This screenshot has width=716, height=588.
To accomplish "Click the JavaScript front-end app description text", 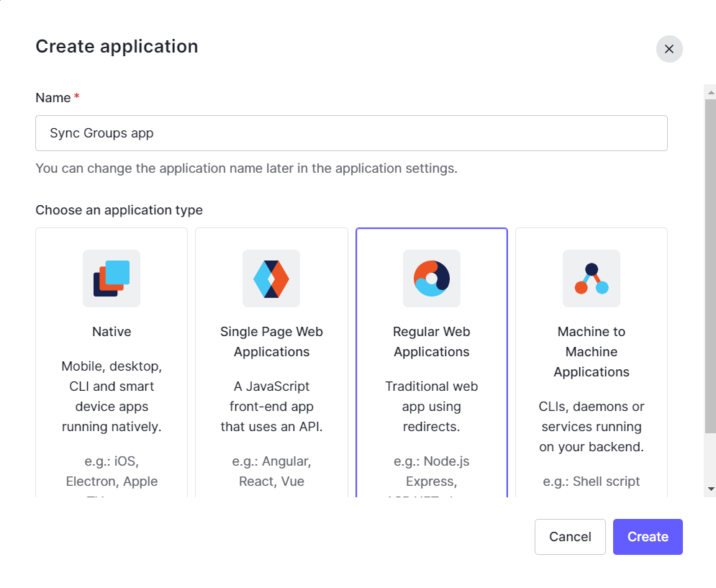I will click(271, 407).
